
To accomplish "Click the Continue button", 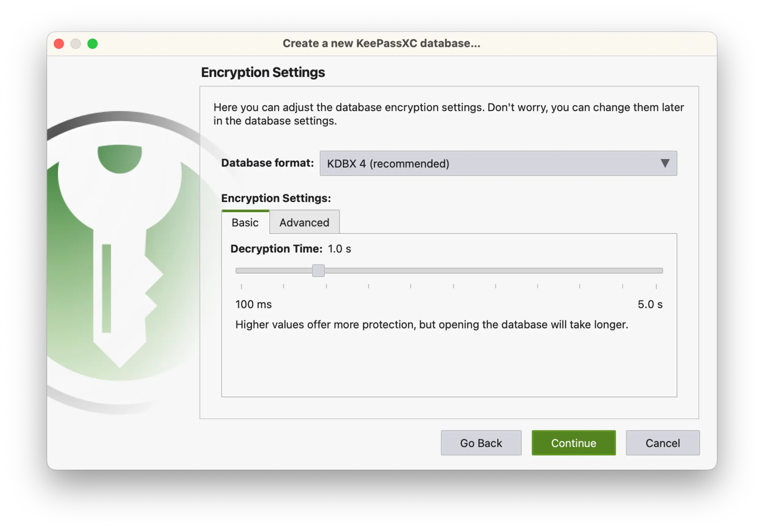I will (x=573, y=443).
